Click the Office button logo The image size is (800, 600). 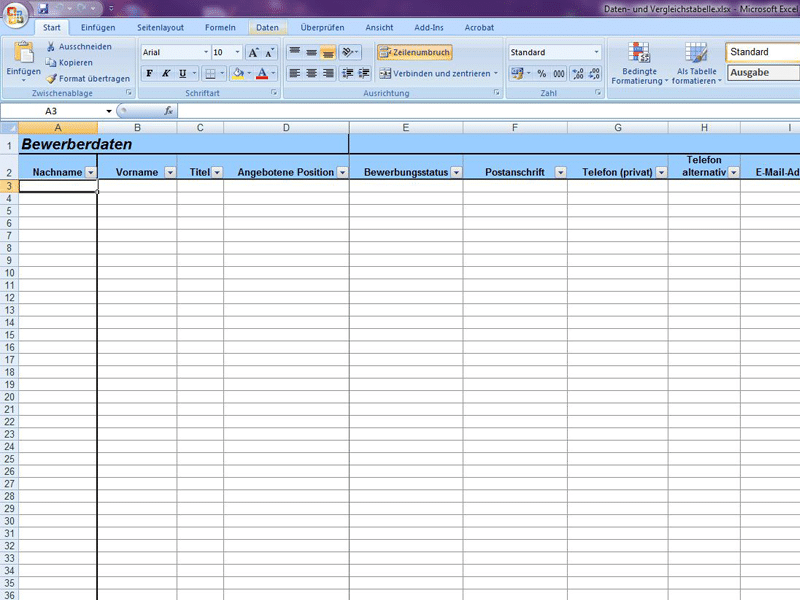point(15,14)
